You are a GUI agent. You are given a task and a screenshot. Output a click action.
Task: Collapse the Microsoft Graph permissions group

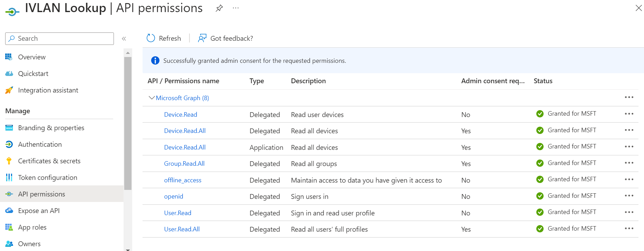click(x=152, y=98)
